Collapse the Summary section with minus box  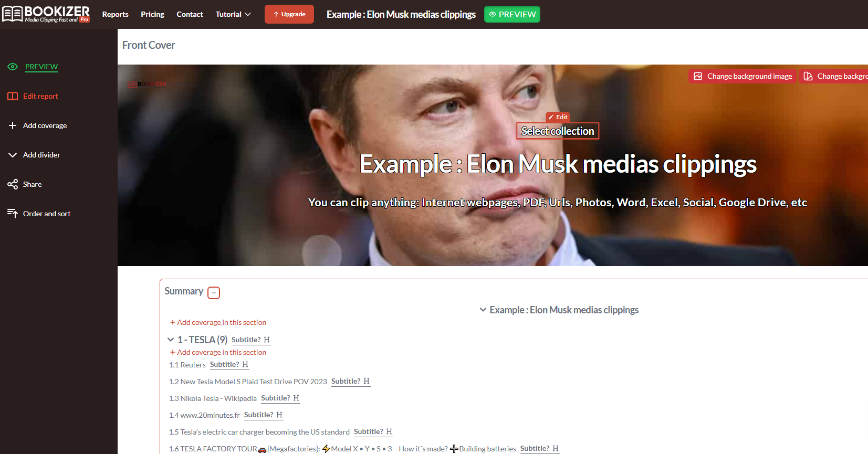(x=214, y=292)
